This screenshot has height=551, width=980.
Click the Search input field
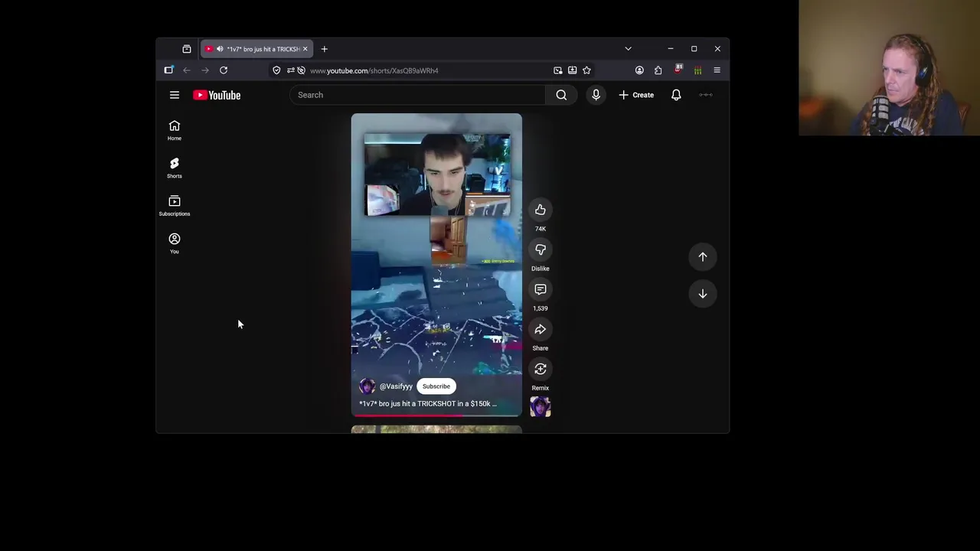pyautogui.click(x=417, y=95)
